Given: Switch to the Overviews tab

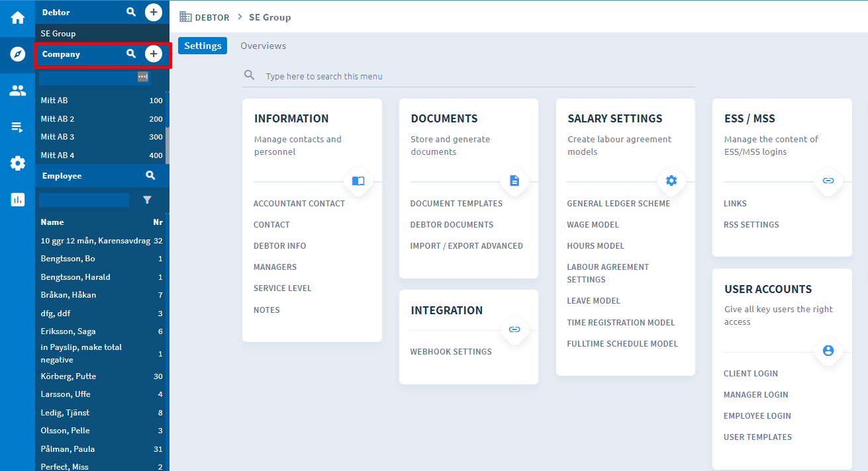Looking at the screenshot, I should (264, 46).
